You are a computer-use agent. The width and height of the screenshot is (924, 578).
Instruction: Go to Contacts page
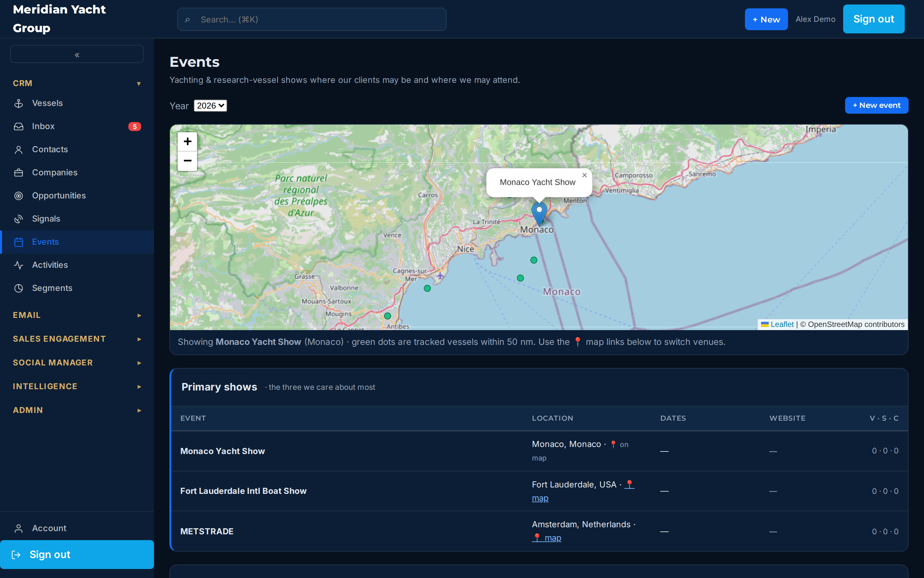tap(77, 149)
